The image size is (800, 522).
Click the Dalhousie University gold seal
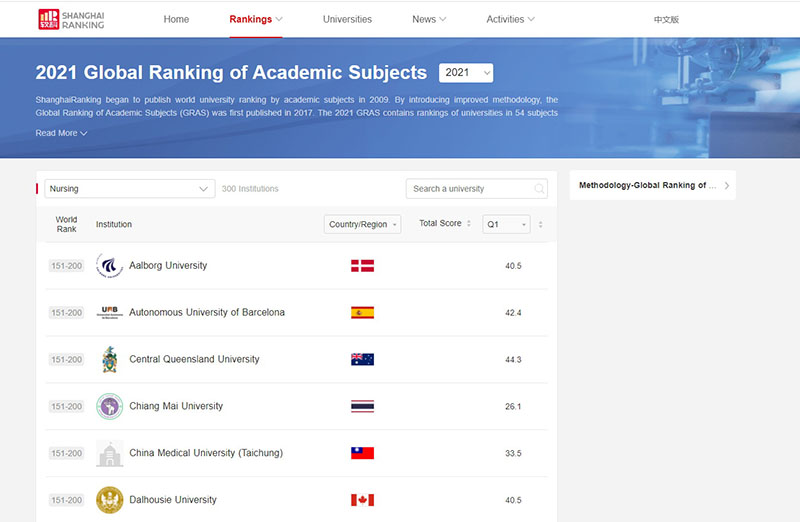(x=110, y=500)
